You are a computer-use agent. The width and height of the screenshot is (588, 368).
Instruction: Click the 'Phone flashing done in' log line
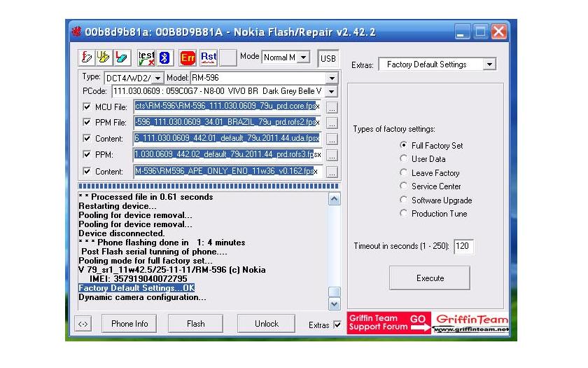162,243
